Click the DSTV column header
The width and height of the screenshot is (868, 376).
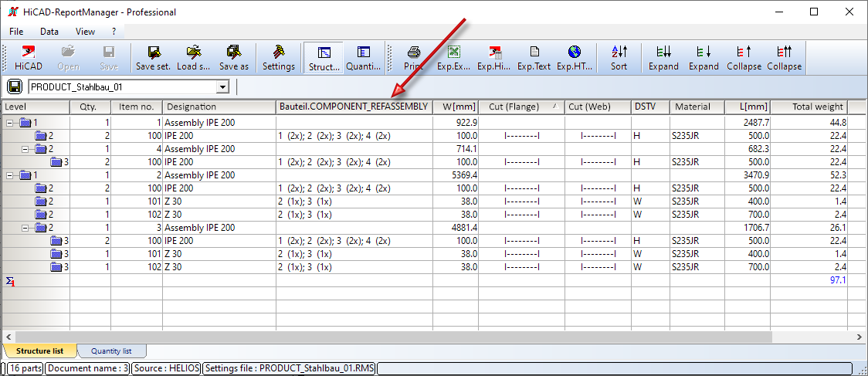click(x=650, y=107)
